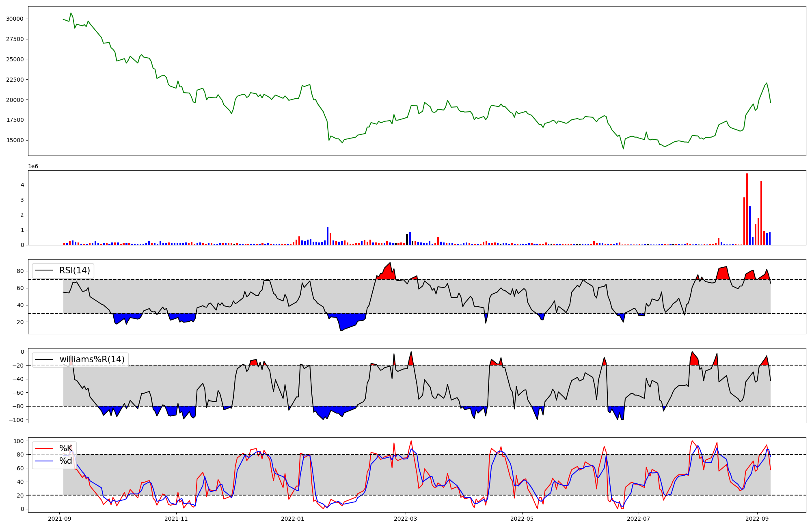Click the black volume bar near 2022-03
812x528 pixels.
point(407,239)
